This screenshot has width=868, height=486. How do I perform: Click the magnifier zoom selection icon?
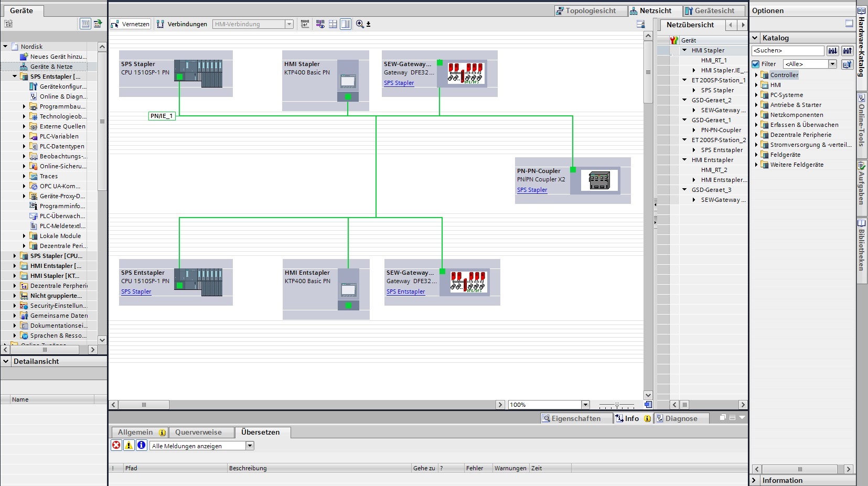(360, 24)
